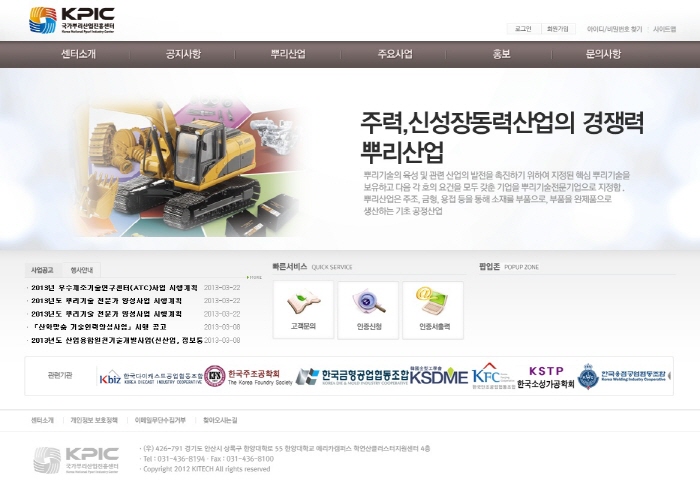
Task: Click the 주력,신성장동력산업의 경쟁력 headline
Action: coord(502,124)
